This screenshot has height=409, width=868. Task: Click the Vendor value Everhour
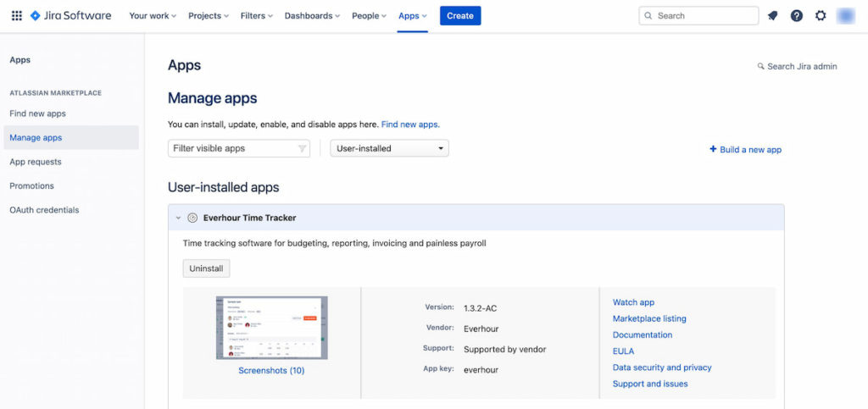coord(481,329)
